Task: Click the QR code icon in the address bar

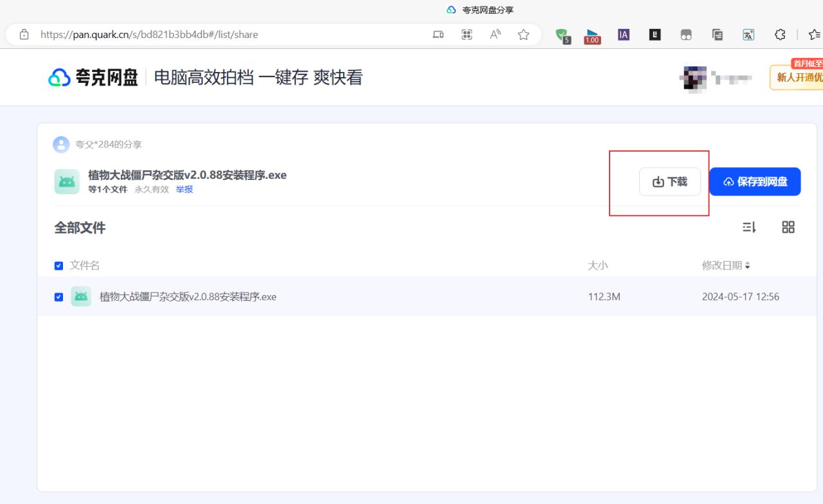Action: point(467,35)
